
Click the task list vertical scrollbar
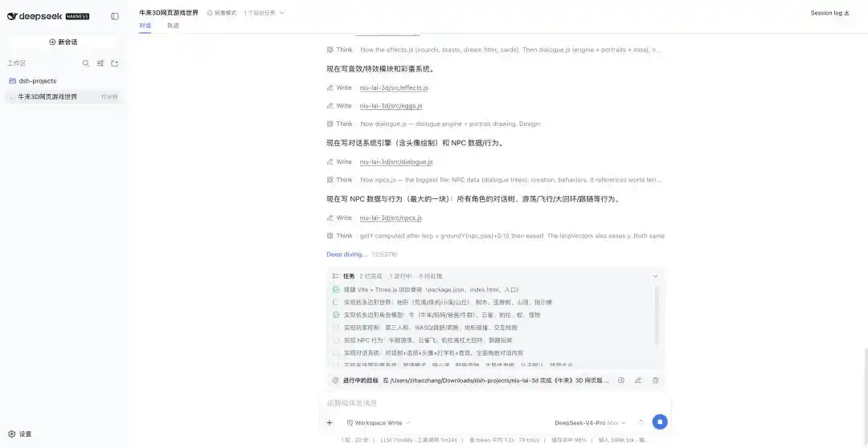point(657,316)
